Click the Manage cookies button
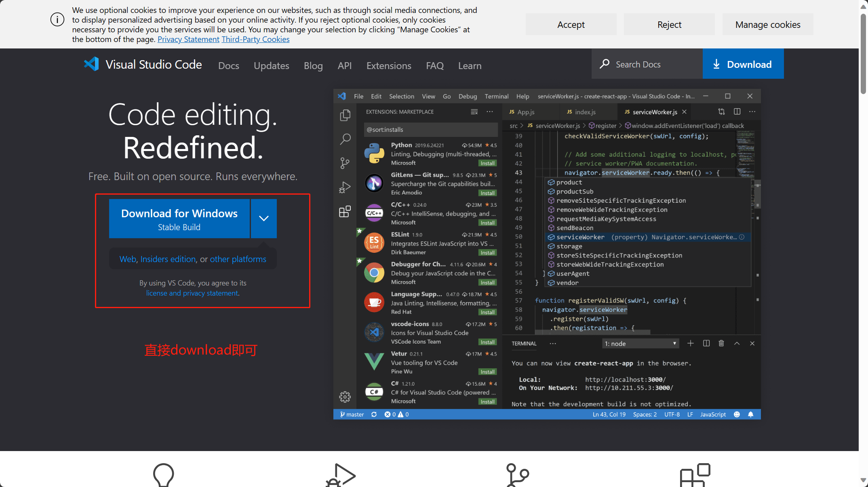 768,25
